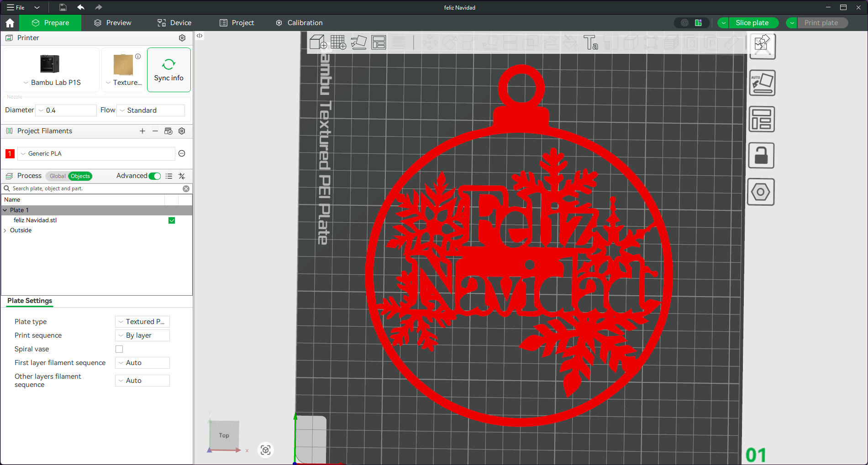Click the Sync info button
This screenshot has width=868, height=465.
click(168, 70)
